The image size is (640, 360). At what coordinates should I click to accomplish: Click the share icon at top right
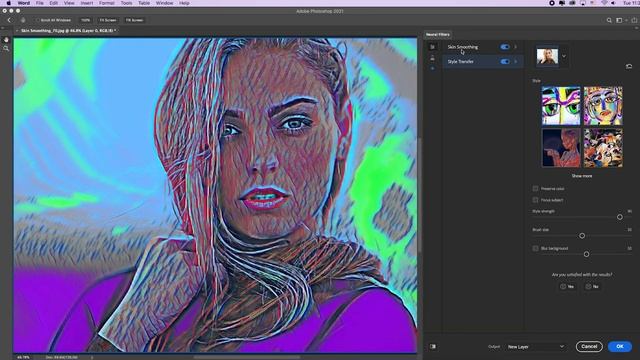634,20
